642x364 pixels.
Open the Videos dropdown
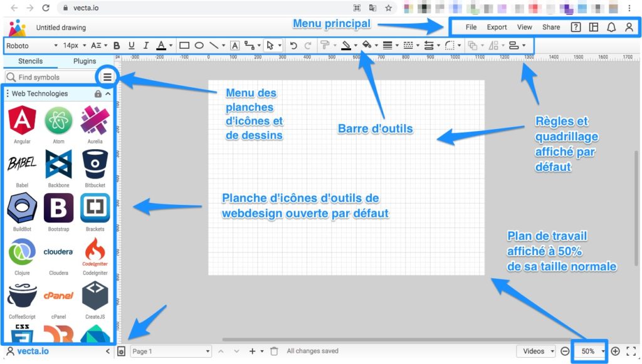click(x=535, y=351)
